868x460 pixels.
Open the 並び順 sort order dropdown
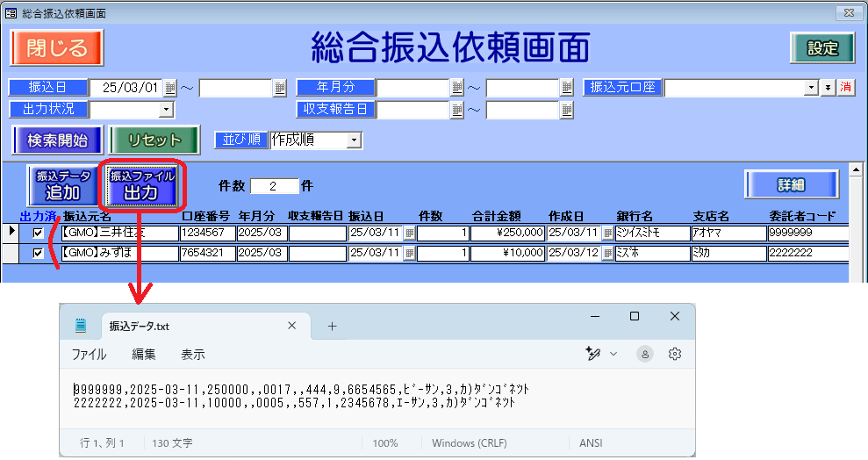point(354,140)
